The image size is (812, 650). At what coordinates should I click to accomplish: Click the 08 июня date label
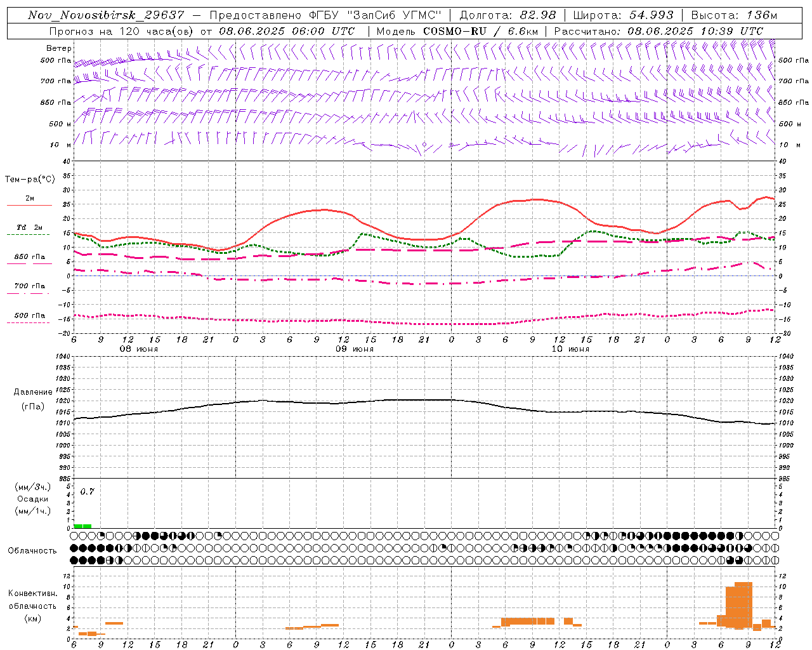pos(140,349)
